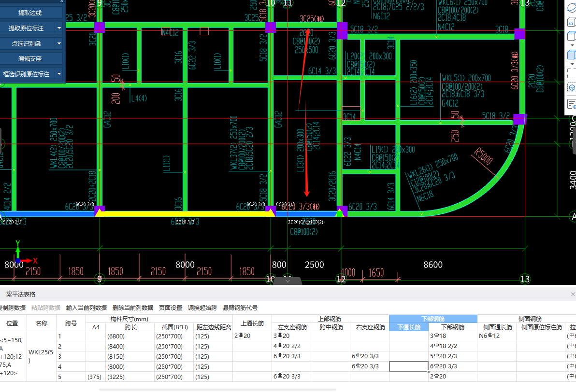Click side rebar cell N6⌀12
Image resolution: width=576 pixels, height=392 pixels.
pyautogui.click(x=497, y=336)
